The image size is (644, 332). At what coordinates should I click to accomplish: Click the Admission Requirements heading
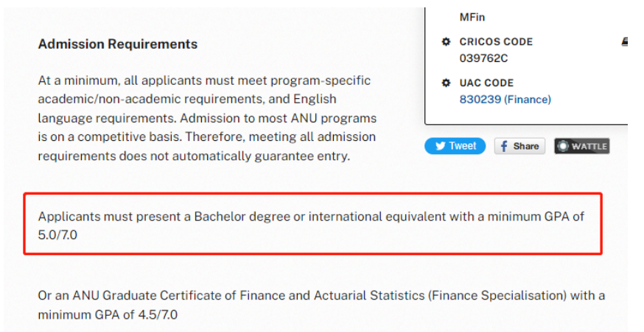[x=118, y=44]
